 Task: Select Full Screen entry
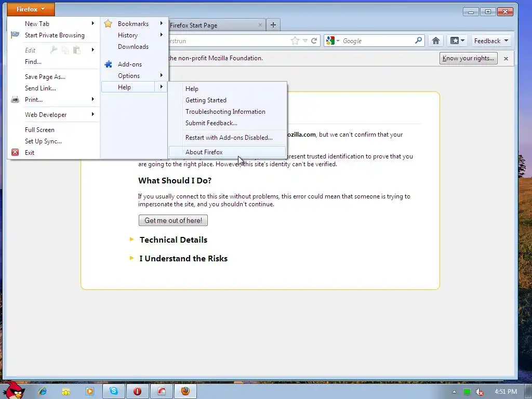click(39, 129)
